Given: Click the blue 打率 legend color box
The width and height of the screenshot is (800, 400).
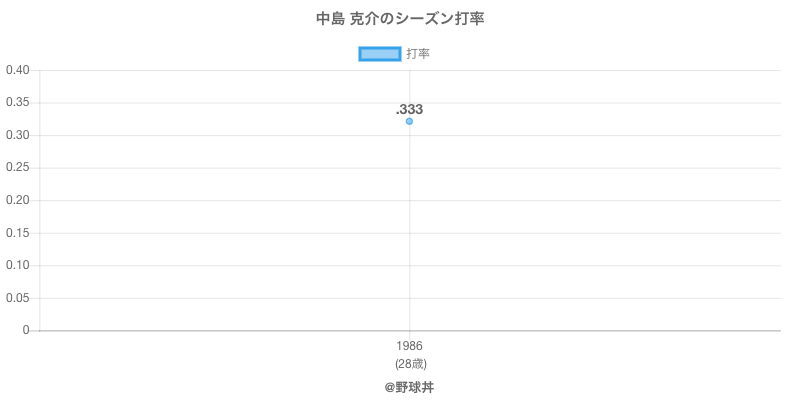Looking at the screenshot, I should tap(379, 54).
